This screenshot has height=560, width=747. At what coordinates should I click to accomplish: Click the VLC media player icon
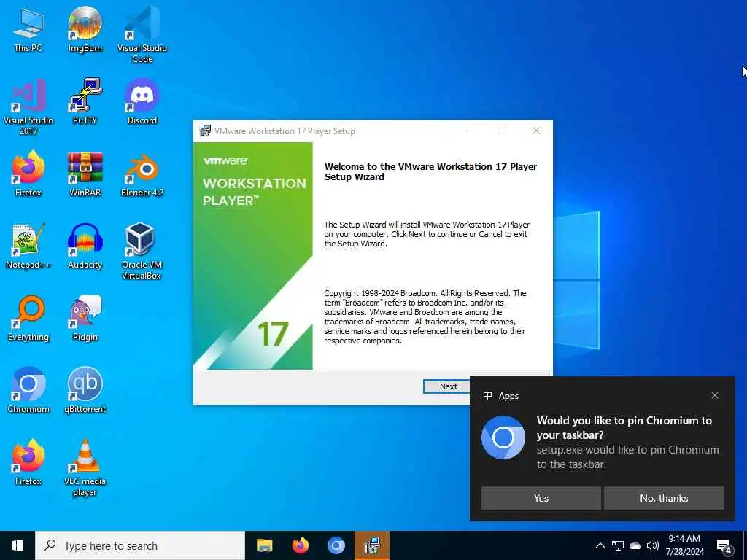click(85, 467)
